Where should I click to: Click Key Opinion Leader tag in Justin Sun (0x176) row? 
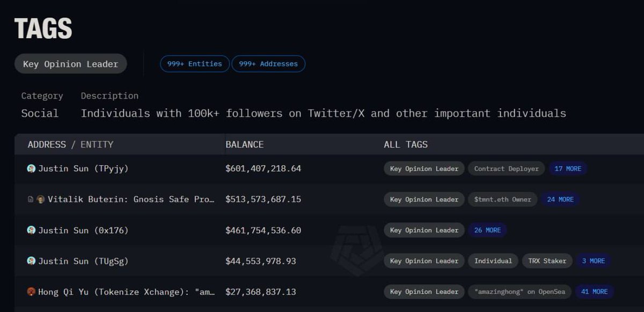pyautogui.click(x=424, y=230)
